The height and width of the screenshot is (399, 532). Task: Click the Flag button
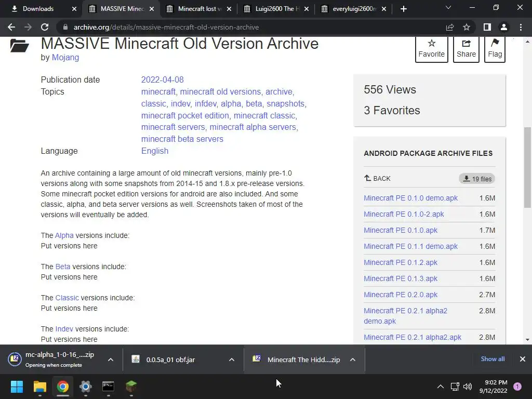point(495,49)
